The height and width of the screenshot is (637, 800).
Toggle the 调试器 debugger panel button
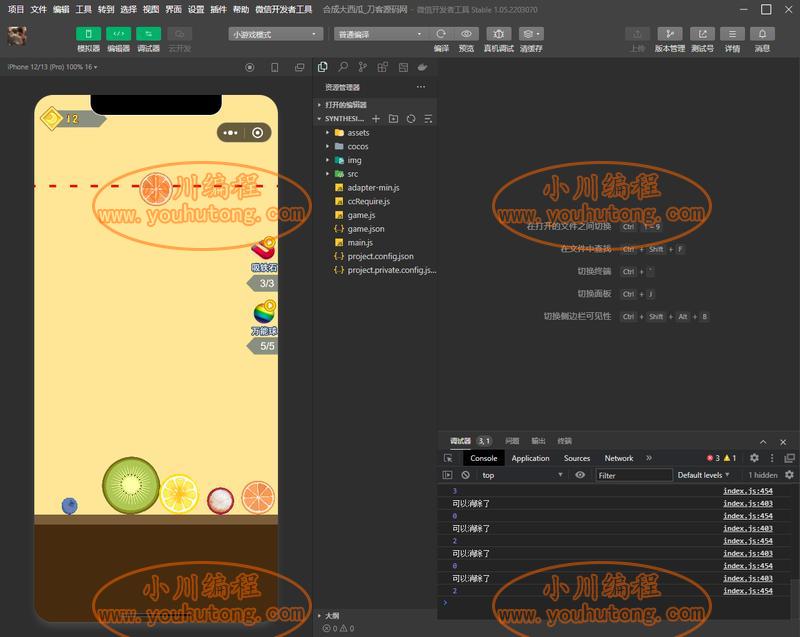point(148,34)
